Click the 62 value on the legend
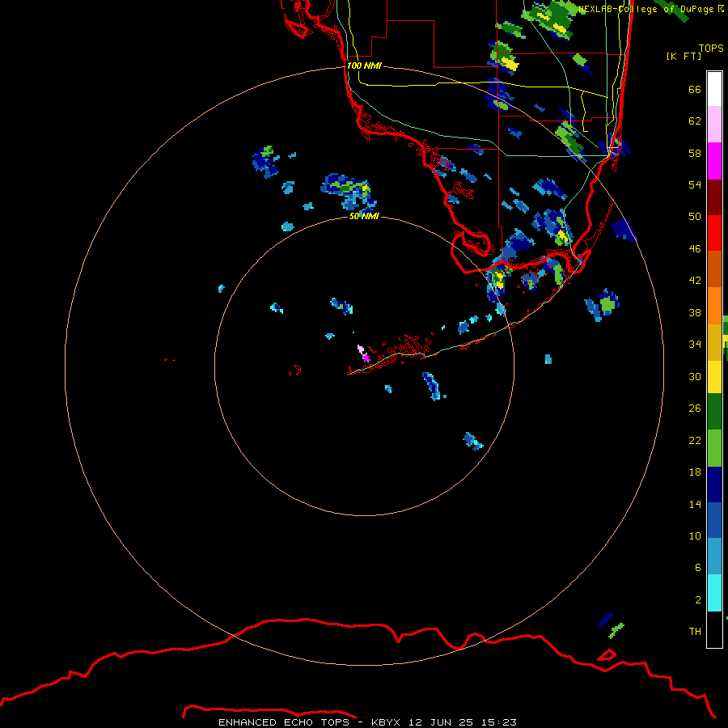Screen dimensions: 728x728 coord(695,121)
